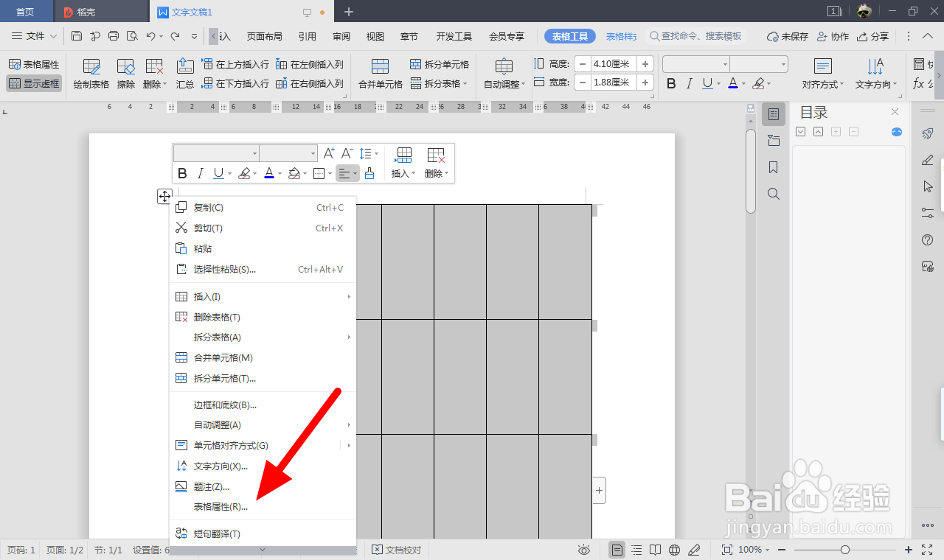The width and height of the screenshot is (944, 560).
Task: Toggle italic in the floating mini toolbar
Action: [x=200, y=172]
